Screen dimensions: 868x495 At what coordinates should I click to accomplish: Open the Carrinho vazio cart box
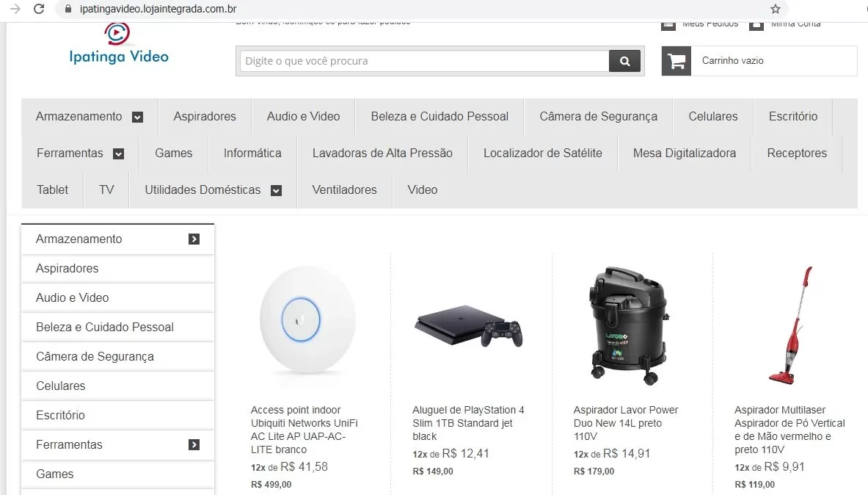[759, 61]
